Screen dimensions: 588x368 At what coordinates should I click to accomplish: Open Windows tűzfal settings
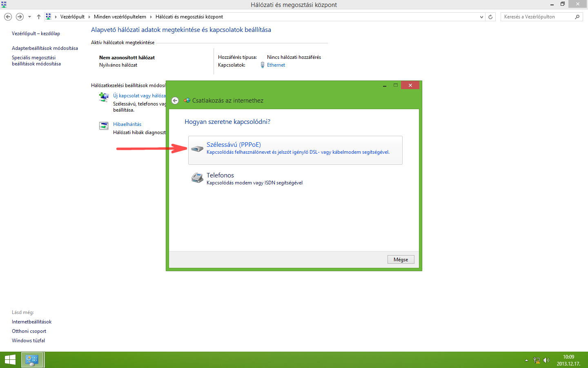coord(28,340)
